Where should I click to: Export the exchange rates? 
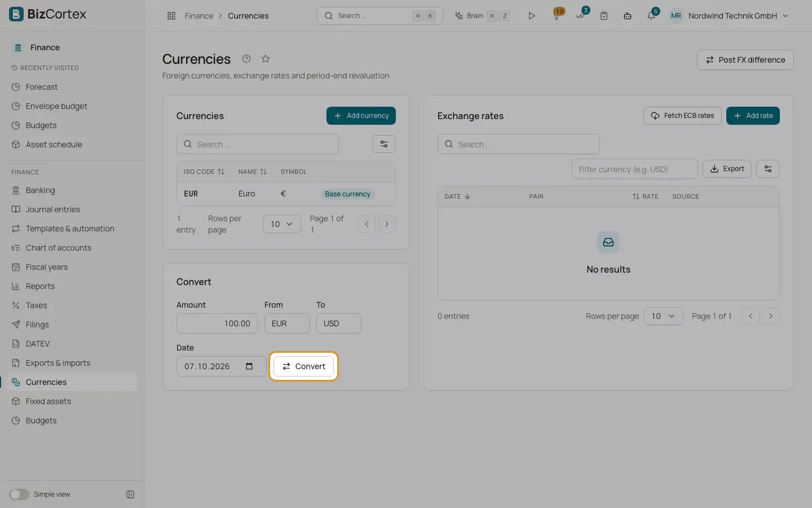click(727, 169)
